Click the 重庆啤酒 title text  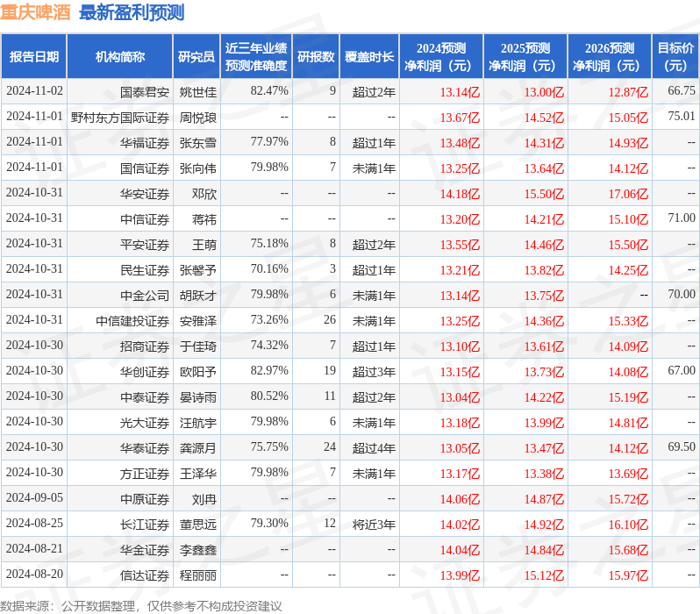tap(35, 12)
